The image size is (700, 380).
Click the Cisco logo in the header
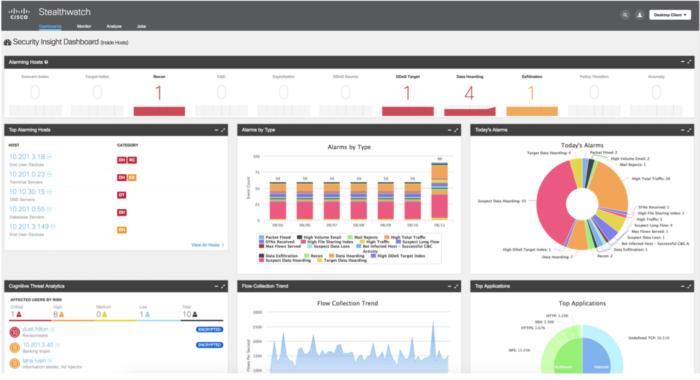tap(19, 13)
